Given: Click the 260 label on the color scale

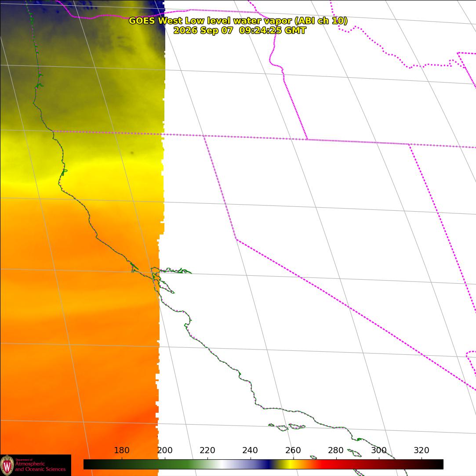Looking at the screenshot, I should point(293,450).
